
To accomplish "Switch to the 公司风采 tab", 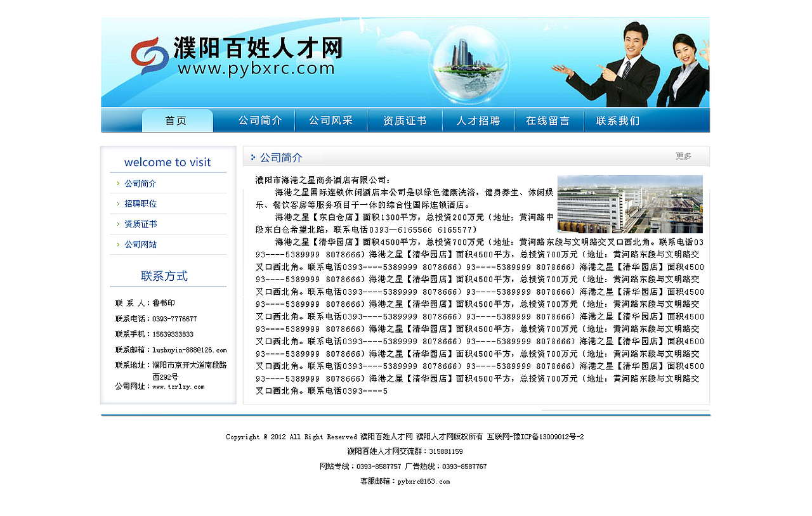I will [x=331, y=120].
